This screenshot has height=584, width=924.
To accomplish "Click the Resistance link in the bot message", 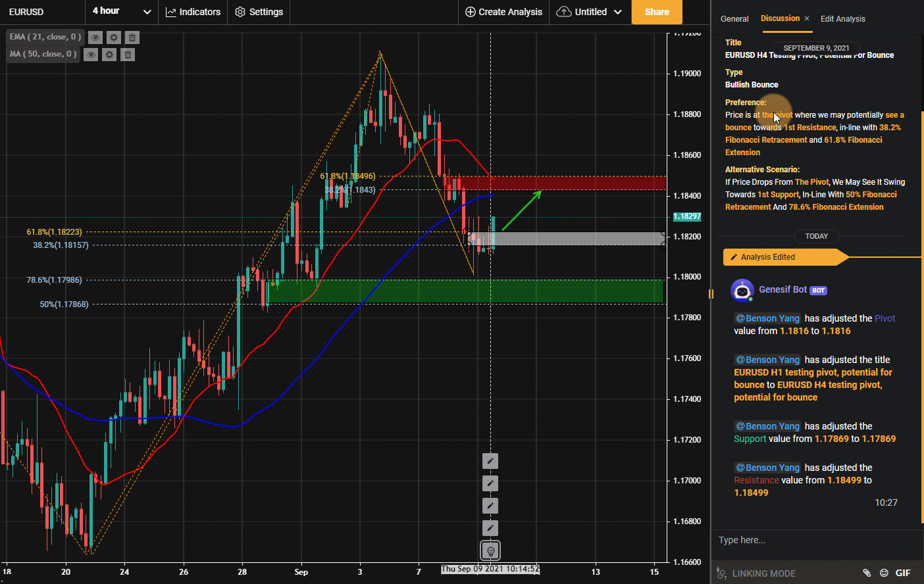I will coord(756,480).
